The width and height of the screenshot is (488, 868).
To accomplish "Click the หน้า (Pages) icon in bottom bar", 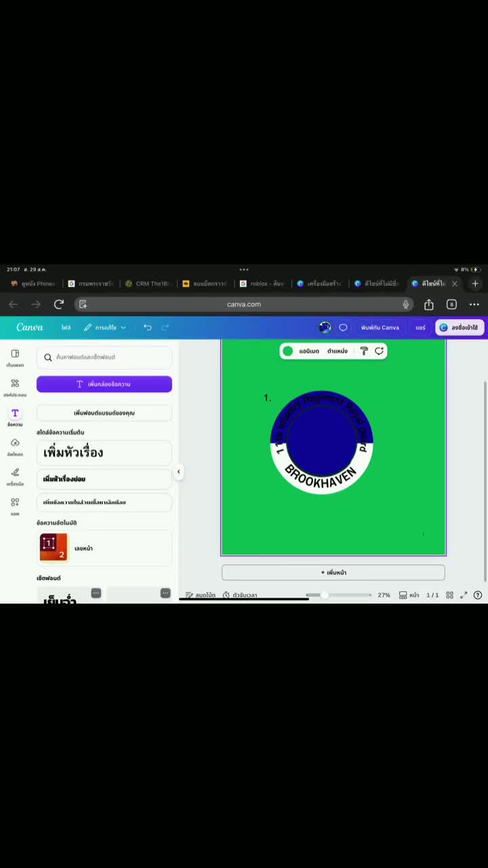I will coord(409,595).
